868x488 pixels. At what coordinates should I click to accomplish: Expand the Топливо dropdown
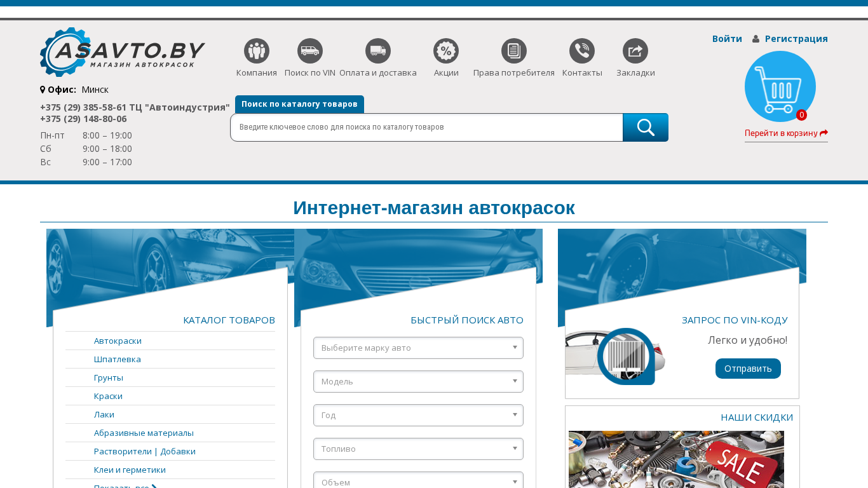tap(418, 449)
